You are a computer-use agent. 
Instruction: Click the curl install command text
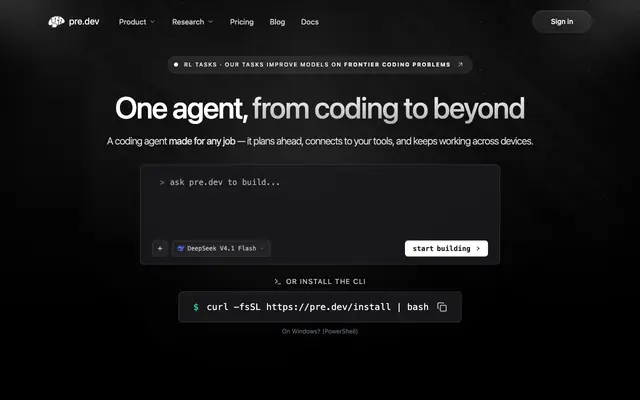[318, 307]
